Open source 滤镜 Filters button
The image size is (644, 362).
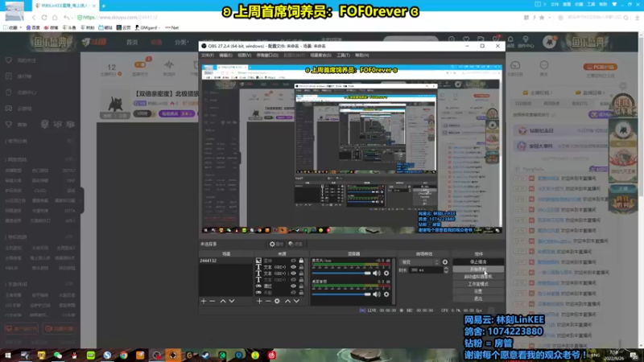click(295, 244)
